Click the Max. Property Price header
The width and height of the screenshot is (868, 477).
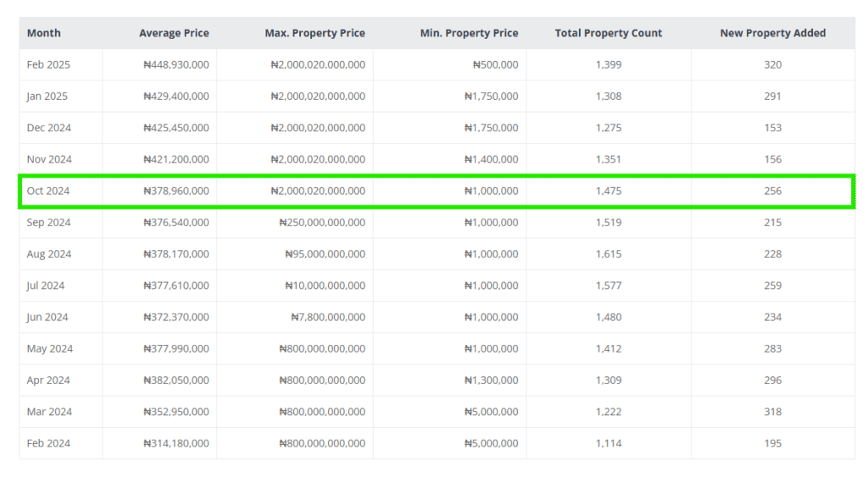pos(315,33)
